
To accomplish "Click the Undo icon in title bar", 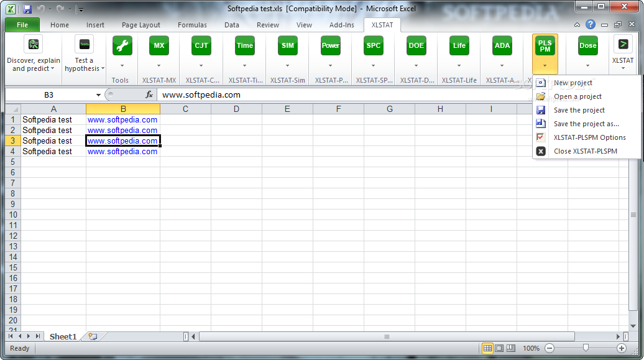I will point(40,9).
